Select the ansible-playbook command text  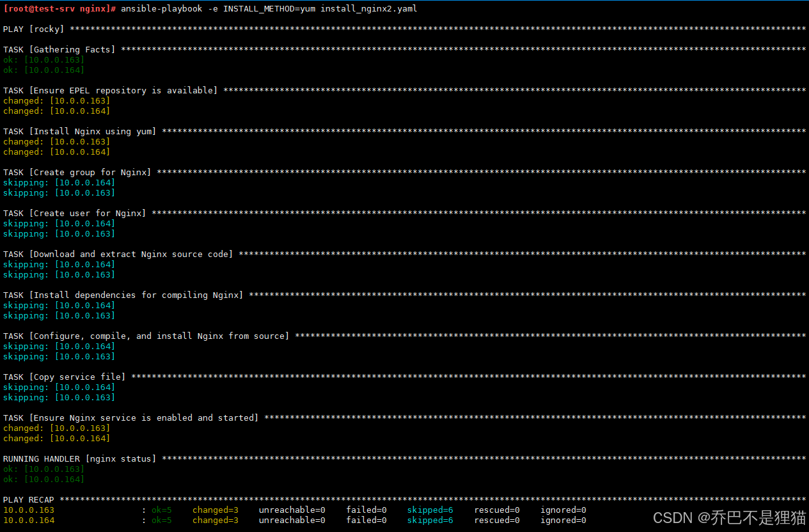pos(269,9)
